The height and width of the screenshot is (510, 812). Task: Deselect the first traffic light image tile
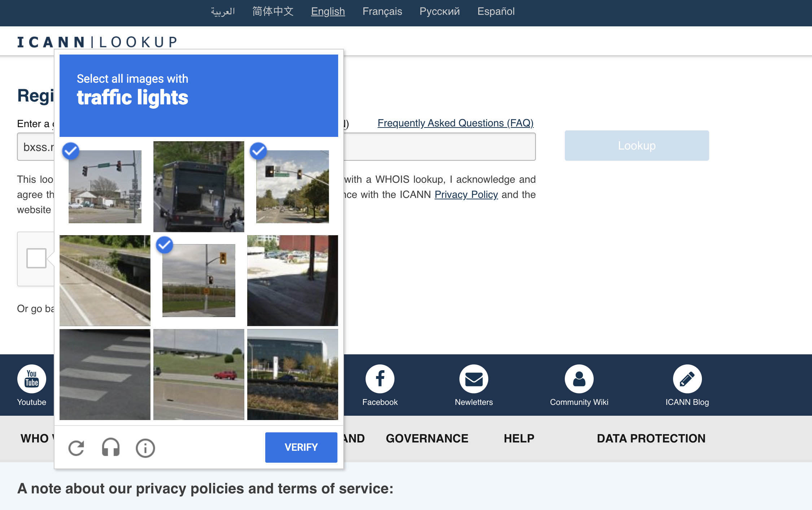coord(105,187)
